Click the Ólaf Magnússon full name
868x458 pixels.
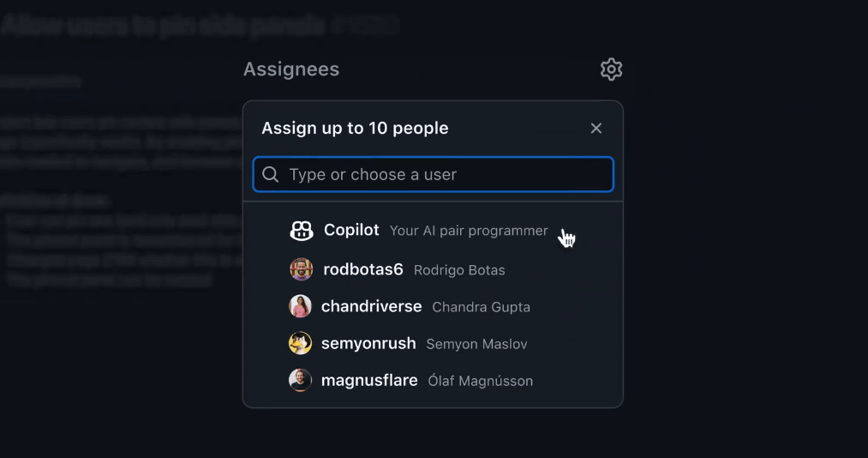480,381
